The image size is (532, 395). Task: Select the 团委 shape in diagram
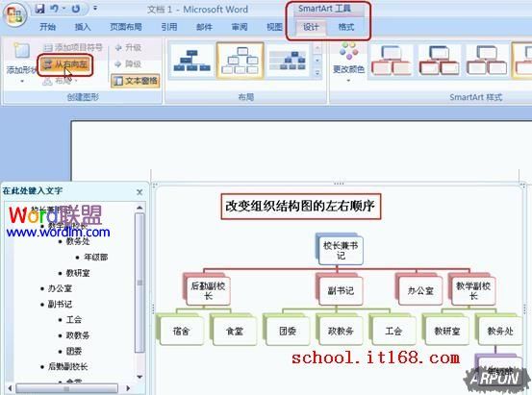point(288,331)
